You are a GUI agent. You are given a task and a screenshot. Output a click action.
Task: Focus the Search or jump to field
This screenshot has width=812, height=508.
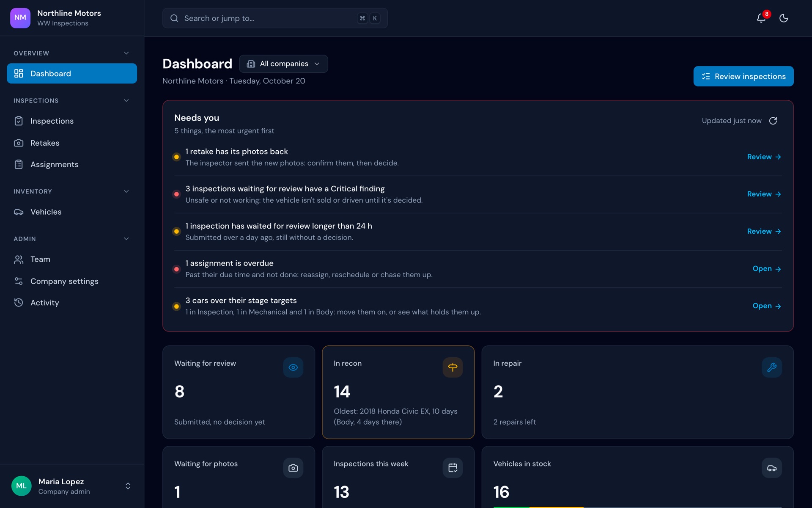(x=275, y=18)
